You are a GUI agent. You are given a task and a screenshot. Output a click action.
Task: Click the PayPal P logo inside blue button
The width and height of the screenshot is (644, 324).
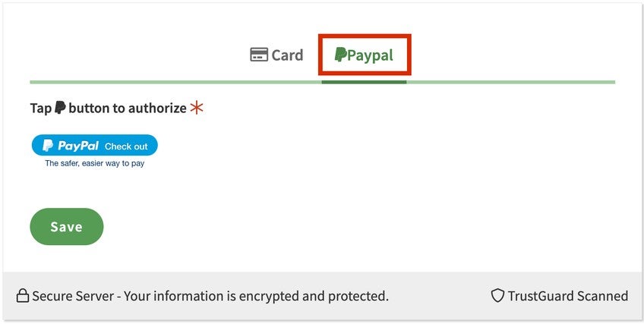tap(47, 146)
